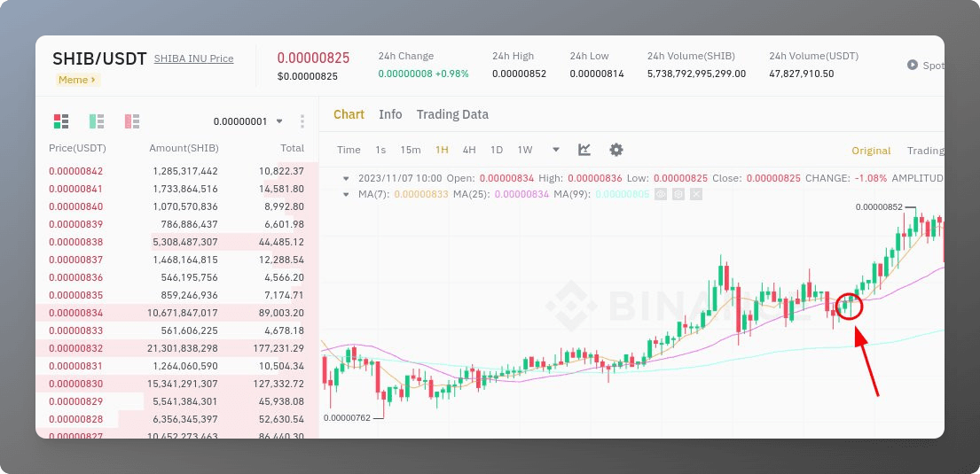This screenshot has height=474, width=980.
Task: Select the 0.00000830 ask price
Action: click(75, 384)
